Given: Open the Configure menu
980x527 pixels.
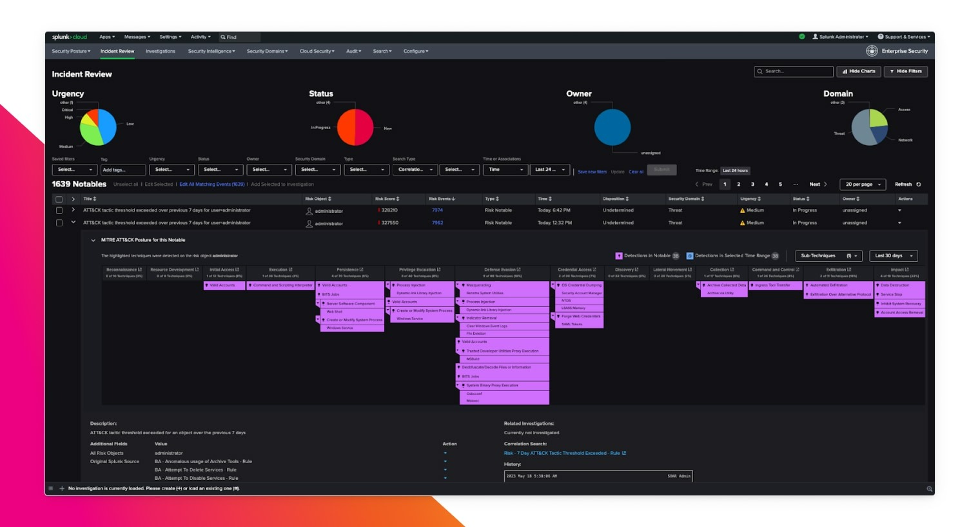Looking at the screenshot, I should (416, 51).
